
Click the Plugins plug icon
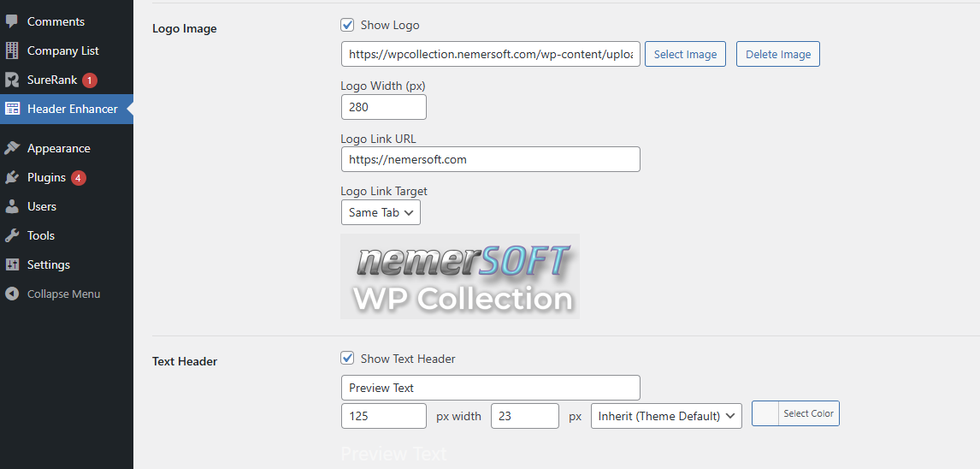tap(12, 177)
